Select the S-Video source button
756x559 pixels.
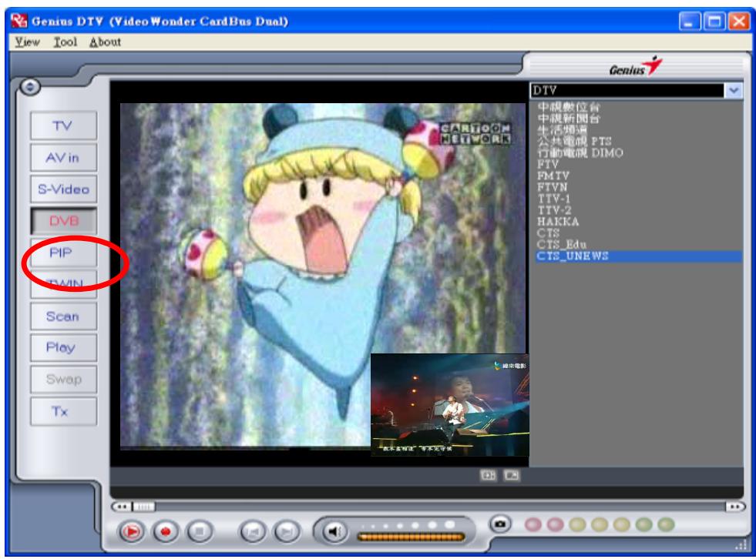(64, 189)
